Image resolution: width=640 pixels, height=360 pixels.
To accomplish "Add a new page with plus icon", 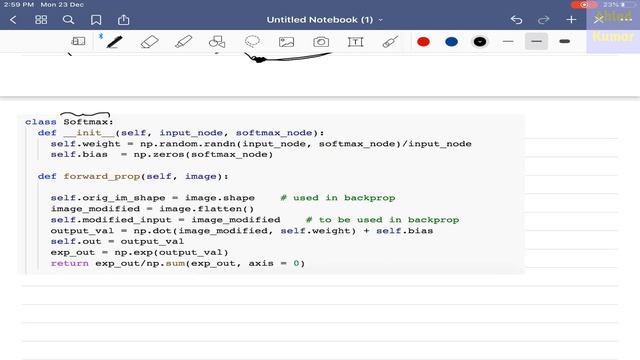I will 571,20.
